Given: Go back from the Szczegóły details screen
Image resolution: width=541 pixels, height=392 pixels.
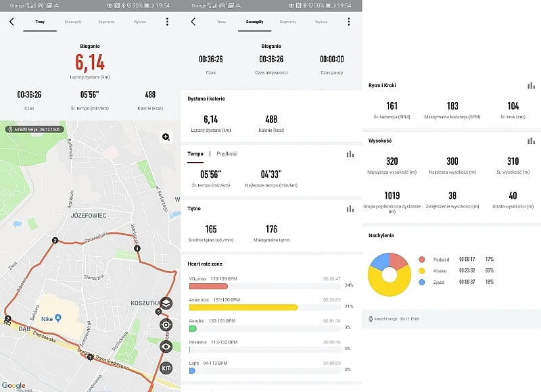Looking at the screenshot, I should pos(193,22).
